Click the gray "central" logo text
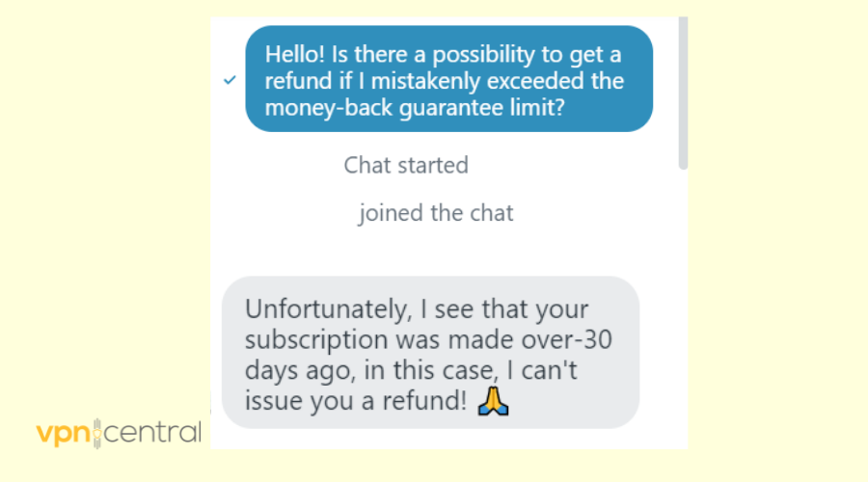The width and height of the screenshot is (868, 482). coord(151,433)
